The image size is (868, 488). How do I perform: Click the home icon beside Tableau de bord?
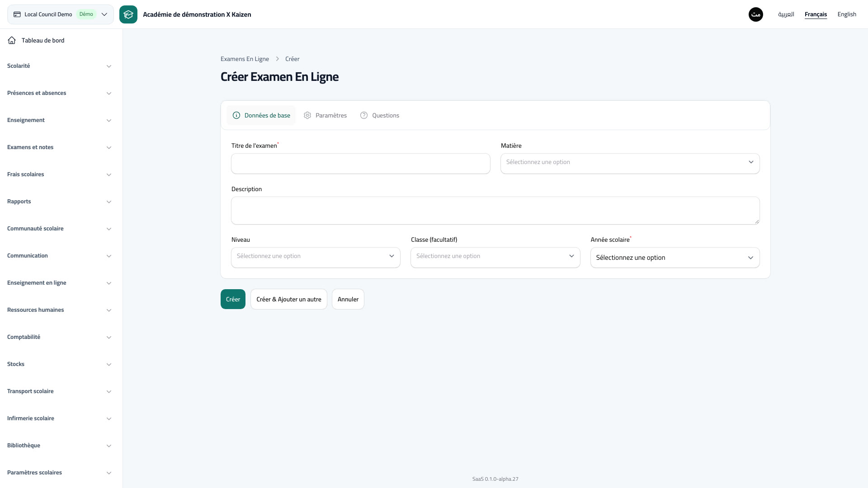click(12, 40)
